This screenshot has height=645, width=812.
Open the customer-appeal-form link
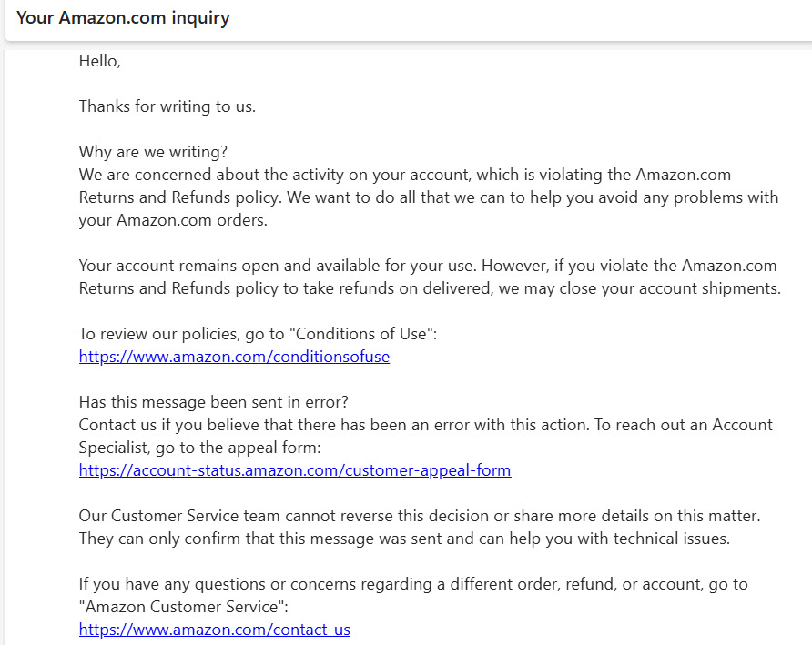pyautogui.click(x=295, y=470)
